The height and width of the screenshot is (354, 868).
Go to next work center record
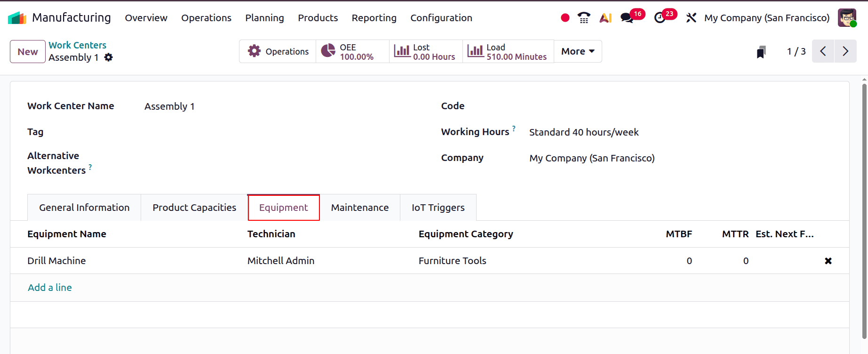point(845,51)
